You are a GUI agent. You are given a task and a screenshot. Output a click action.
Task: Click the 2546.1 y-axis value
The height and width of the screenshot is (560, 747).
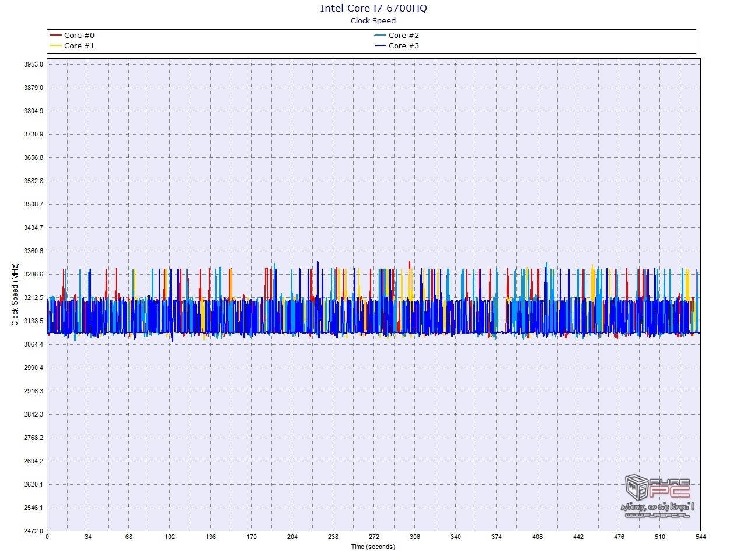tap(33, 508)
